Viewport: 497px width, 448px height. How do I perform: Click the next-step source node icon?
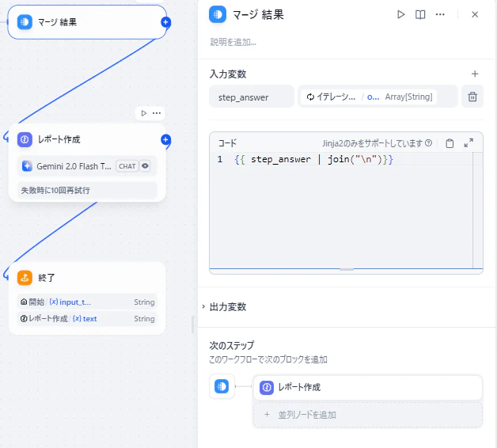222,386
